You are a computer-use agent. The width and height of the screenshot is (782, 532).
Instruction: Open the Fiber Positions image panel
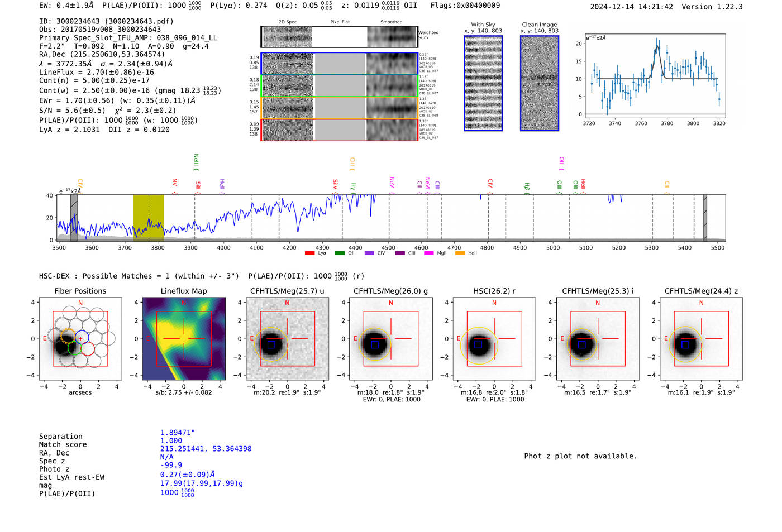click(x=80, y=338)
